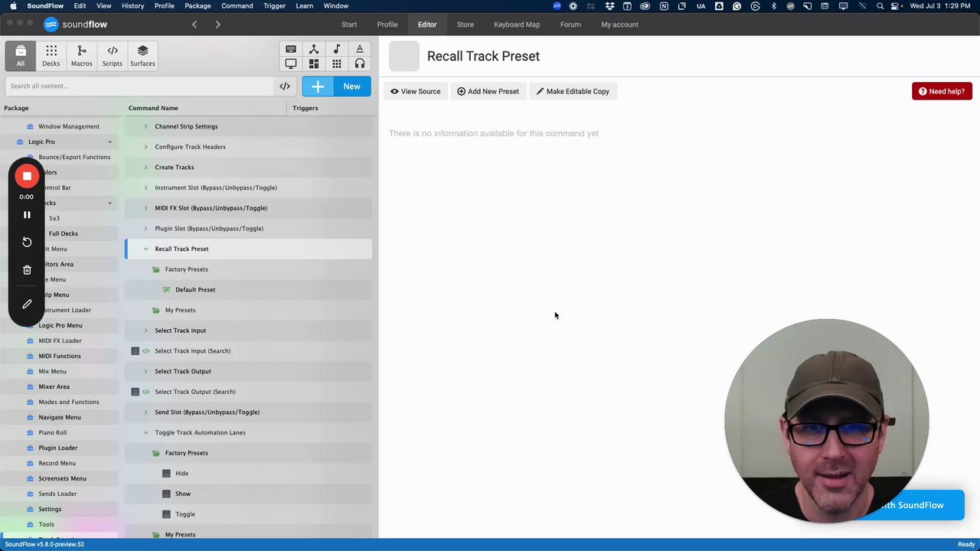
Task: Select the Screensets Menu package
Action: [62, 478]
